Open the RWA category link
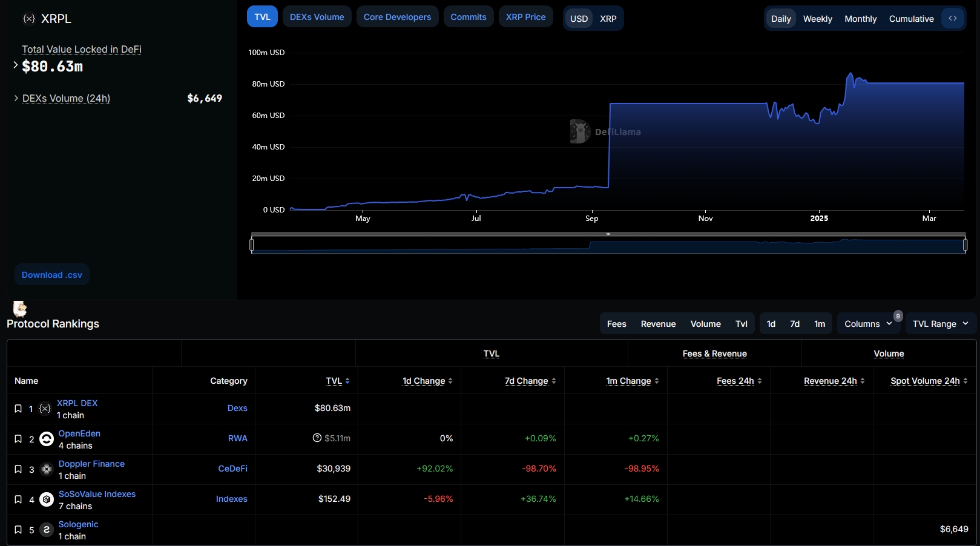The width and height of the screenshot is (980, 546). [x=238, y=438]
